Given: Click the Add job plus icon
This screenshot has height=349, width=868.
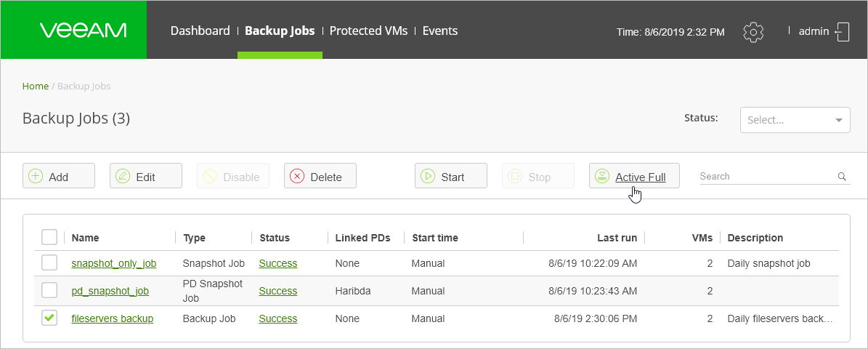Looking at the screenshot, I should coord(36,176).
